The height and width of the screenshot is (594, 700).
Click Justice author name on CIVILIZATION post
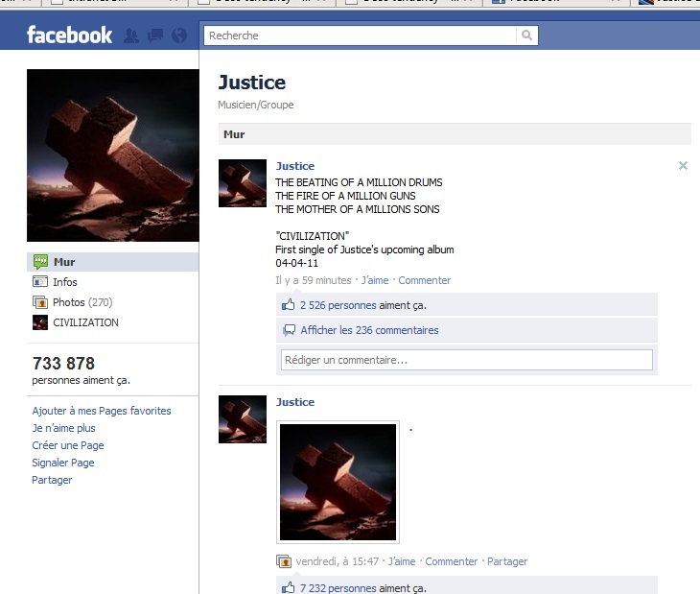pos(295,166)
